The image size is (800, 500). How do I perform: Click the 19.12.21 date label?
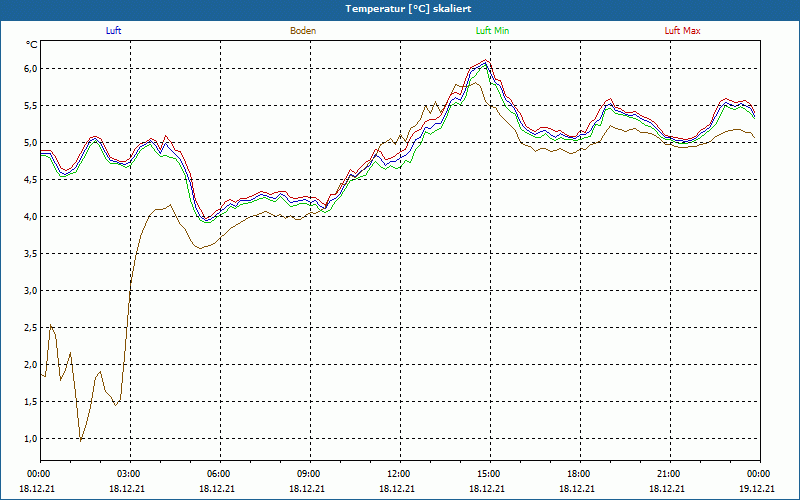click(x=758, y=488)
